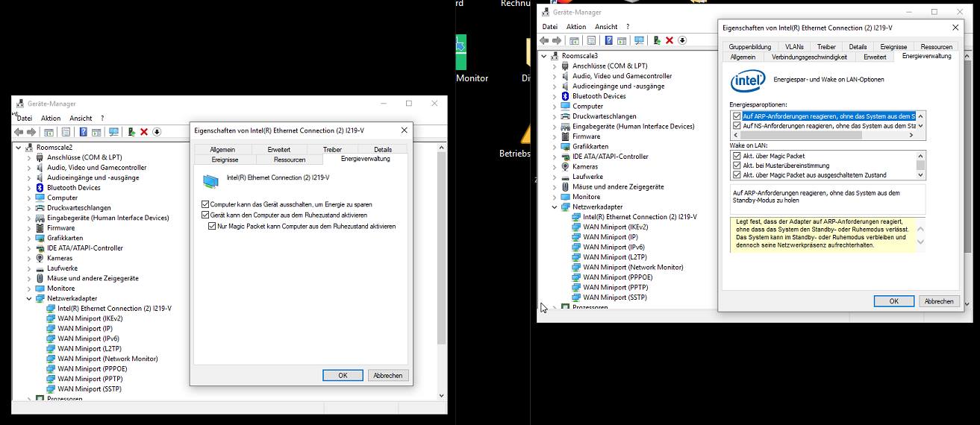The width and height of the screenshot is (980, 425).
Task: Click the red X uninstall icon in Roomscale2 toolbar
Action: coord(144,132)
